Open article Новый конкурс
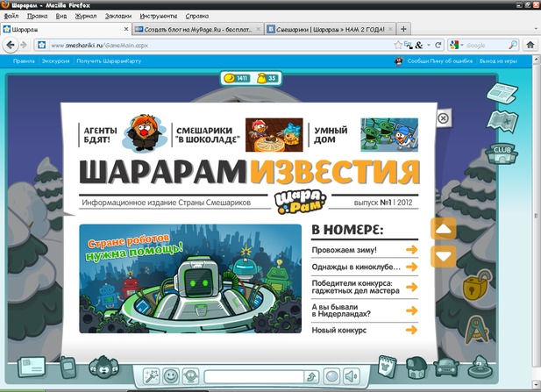 click(365, 331)
